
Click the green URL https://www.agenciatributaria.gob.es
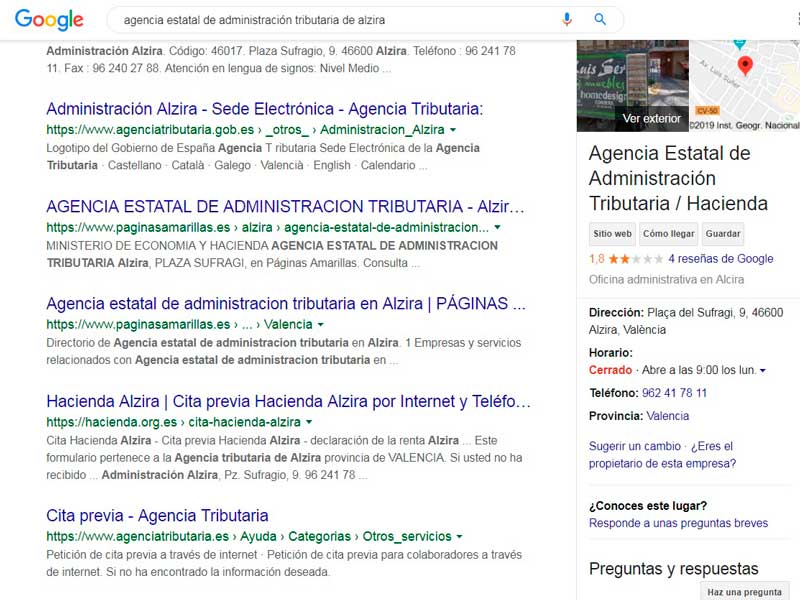150,130
